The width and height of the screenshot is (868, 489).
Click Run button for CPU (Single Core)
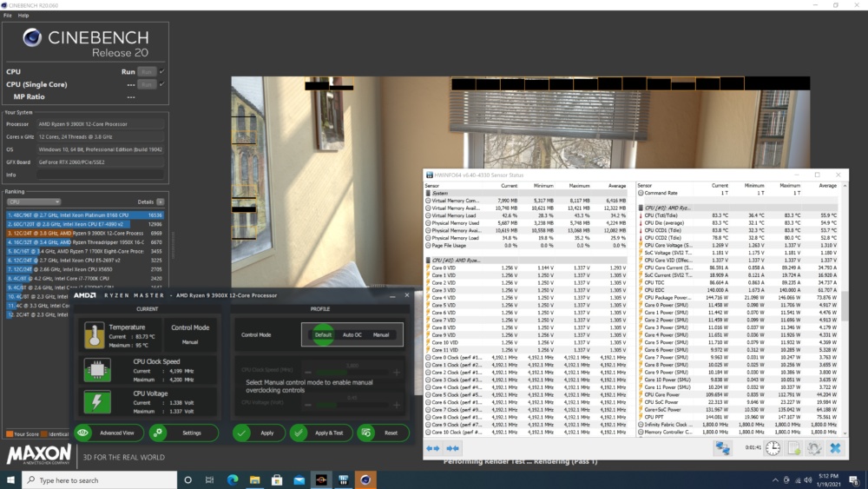click(x=146, y=84)
